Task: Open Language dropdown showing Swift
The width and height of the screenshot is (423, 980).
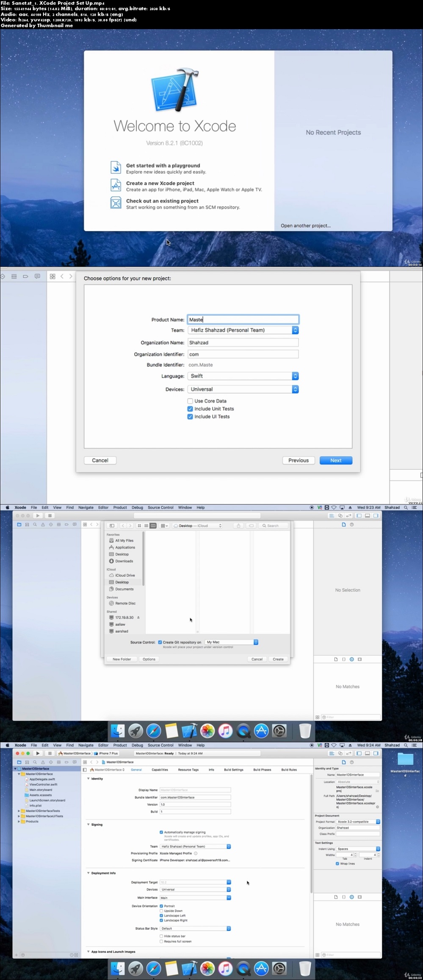Action: [243, 376]
